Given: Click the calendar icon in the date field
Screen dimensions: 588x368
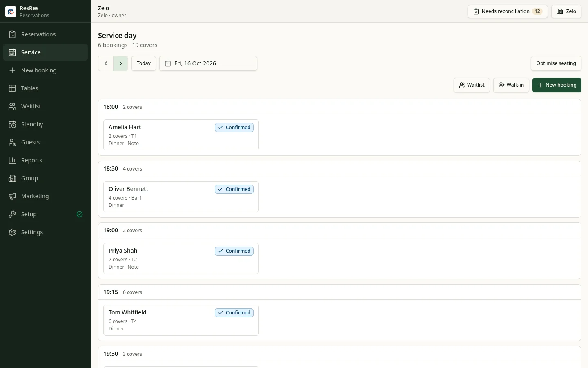Looking at the screenshot, I should pos(168,63).
